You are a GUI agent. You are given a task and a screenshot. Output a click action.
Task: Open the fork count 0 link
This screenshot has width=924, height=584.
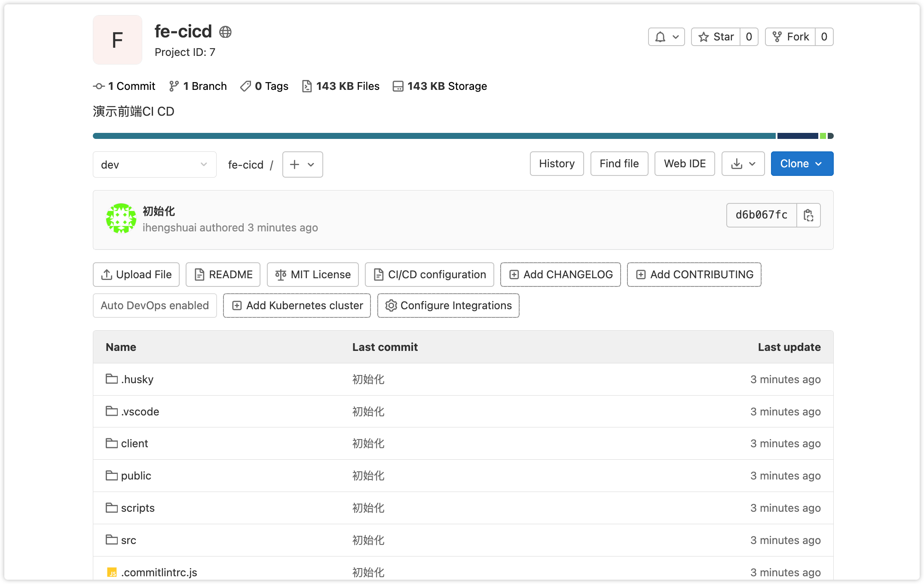(824, 37)
